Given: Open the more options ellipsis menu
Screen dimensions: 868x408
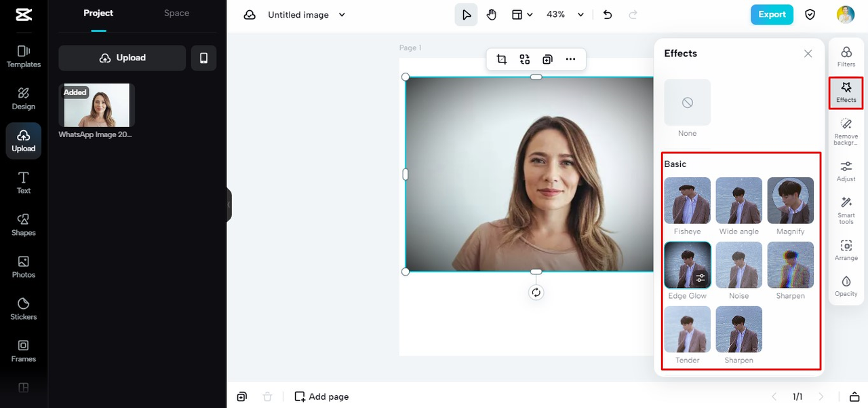Looking at the screenshot, I should [x=570, y=59].
